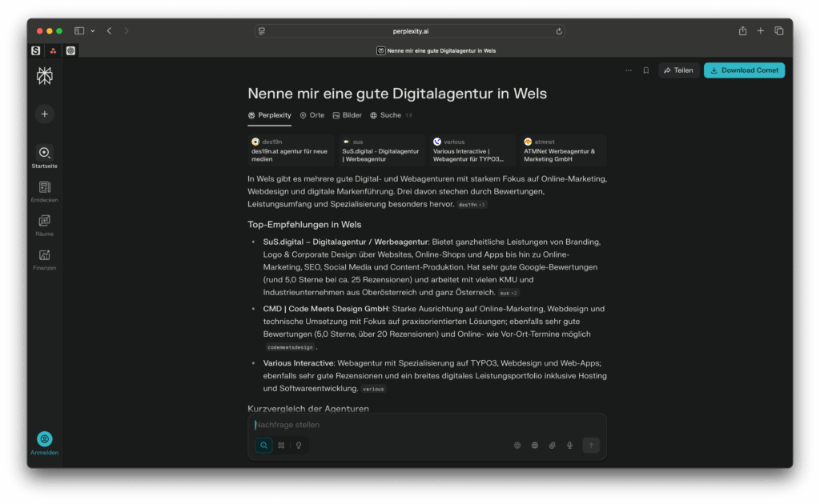Image resolution: width=820 pixels, height=504 pixels.
Task: Open Räume in the left sidebar
Action: tap(44, 224)
